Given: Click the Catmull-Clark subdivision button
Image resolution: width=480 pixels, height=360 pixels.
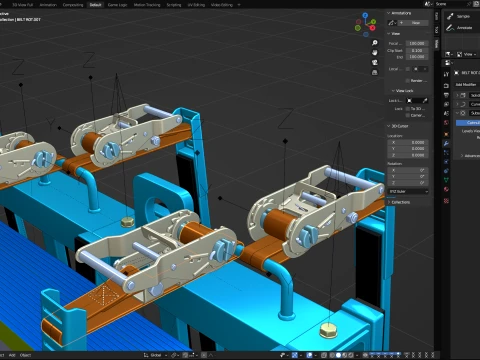Looking at the screenshot, I should click(468, 123).
